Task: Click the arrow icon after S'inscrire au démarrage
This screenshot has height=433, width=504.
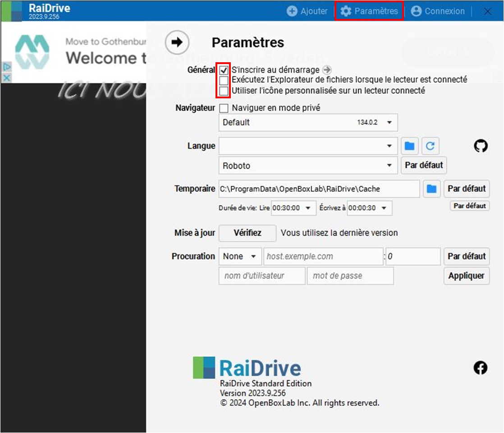Action: coord(327,70)
